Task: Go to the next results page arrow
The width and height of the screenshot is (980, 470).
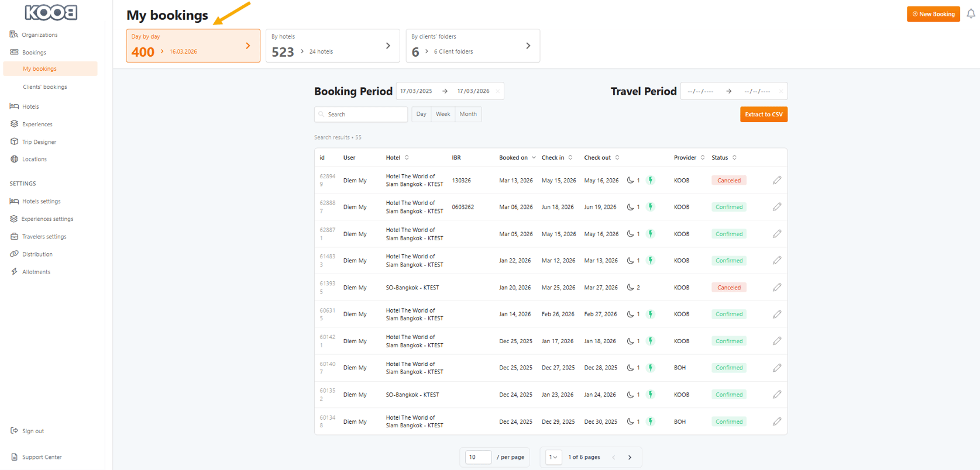Action: tap(630, 457)
